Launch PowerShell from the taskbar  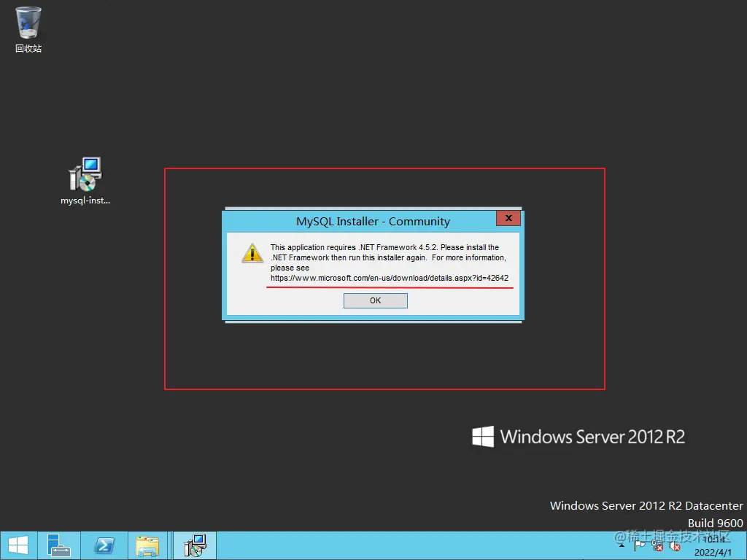pyautogui.click(x=104, y=545)
